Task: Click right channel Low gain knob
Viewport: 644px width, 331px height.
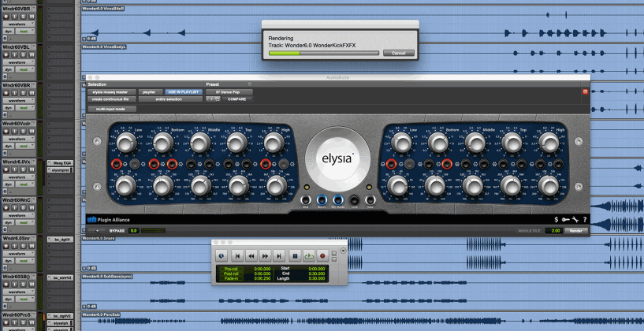Action: [401, 143]
